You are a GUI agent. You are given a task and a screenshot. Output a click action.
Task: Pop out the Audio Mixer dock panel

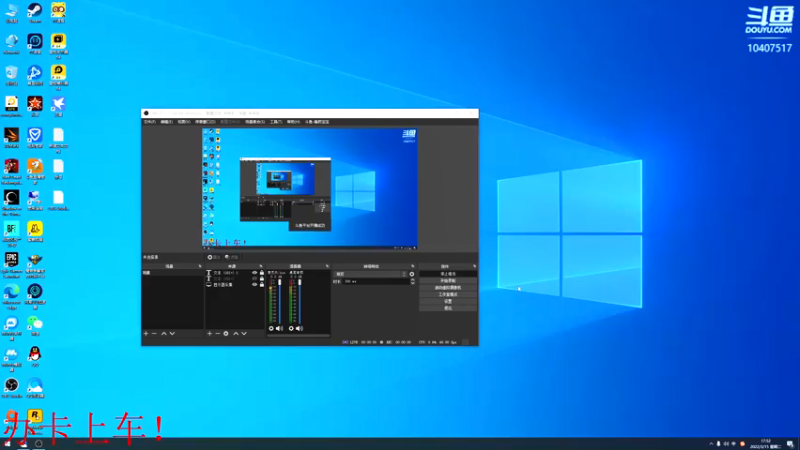[x=327, y=266]
